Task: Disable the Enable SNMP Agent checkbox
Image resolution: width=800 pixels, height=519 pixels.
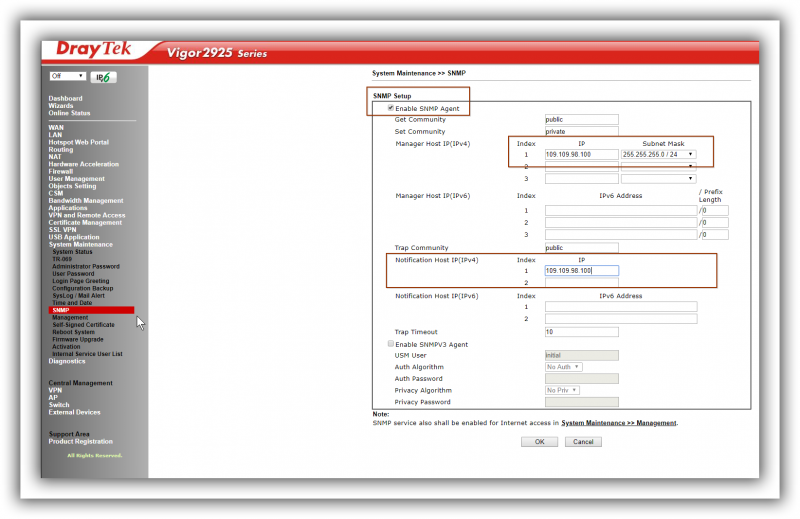Action: point(376,107)
